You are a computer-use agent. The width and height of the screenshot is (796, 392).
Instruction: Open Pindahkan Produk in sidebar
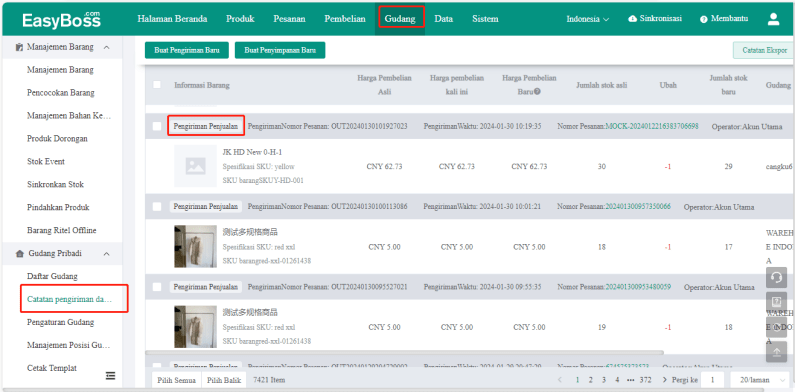(x=58, y=207)
